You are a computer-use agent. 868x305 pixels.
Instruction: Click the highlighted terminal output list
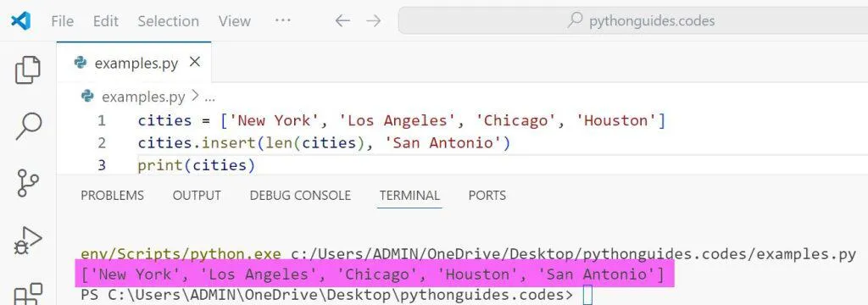[x=373, y=274]
